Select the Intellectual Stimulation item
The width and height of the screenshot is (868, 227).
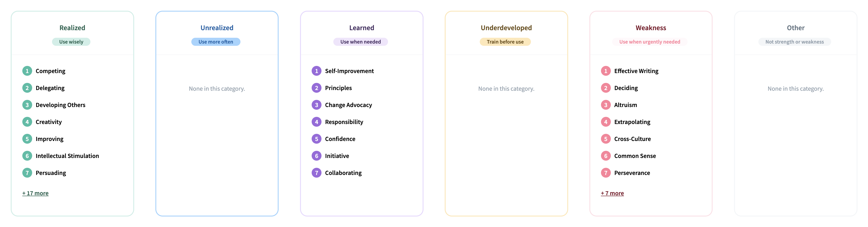(x=67, y=156)
